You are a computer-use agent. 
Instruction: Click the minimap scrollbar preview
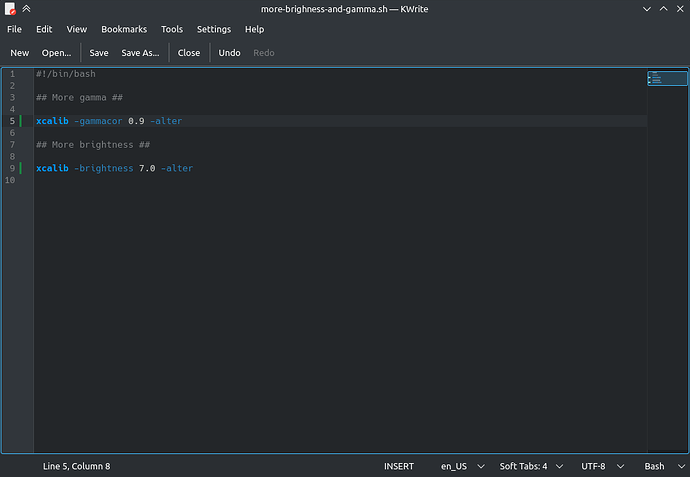coord(667,78)
